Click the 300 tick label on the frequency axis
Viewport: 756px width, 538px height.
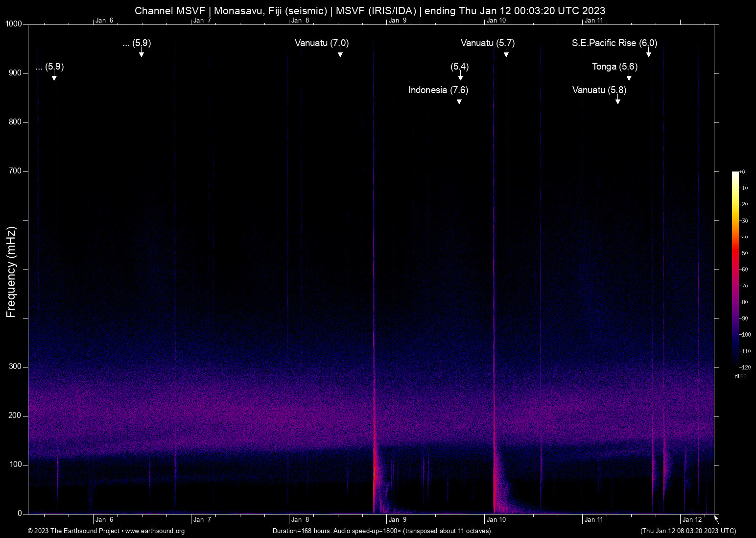coord(15,367)
